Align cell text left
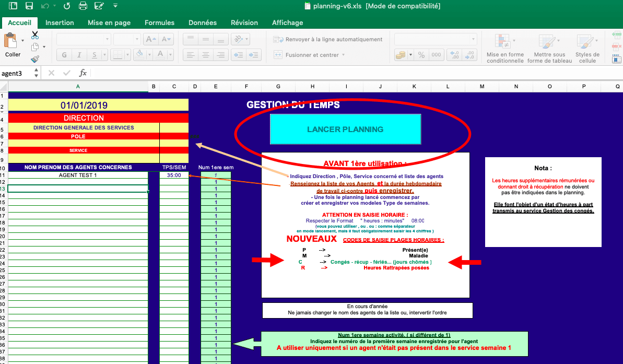The height and width of the screenshot is (364, 623). coord(190,55)
